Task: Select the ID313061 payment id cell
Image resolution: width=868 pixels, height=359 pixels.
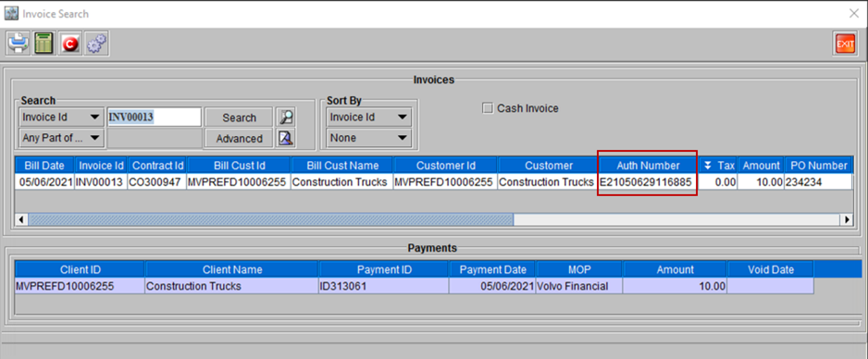Action: pyautogui.click(x=384, y=286)
